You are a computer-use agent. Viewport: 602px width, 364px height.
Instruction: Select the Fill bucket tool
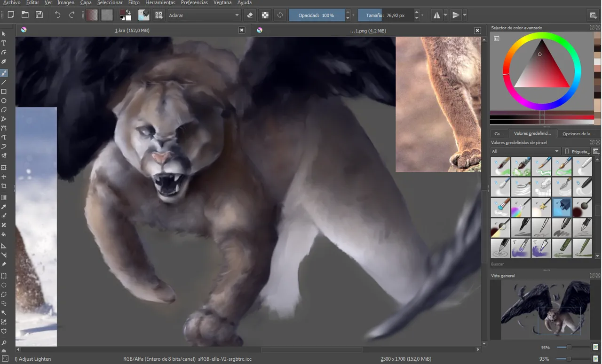(x=4, y=234)
